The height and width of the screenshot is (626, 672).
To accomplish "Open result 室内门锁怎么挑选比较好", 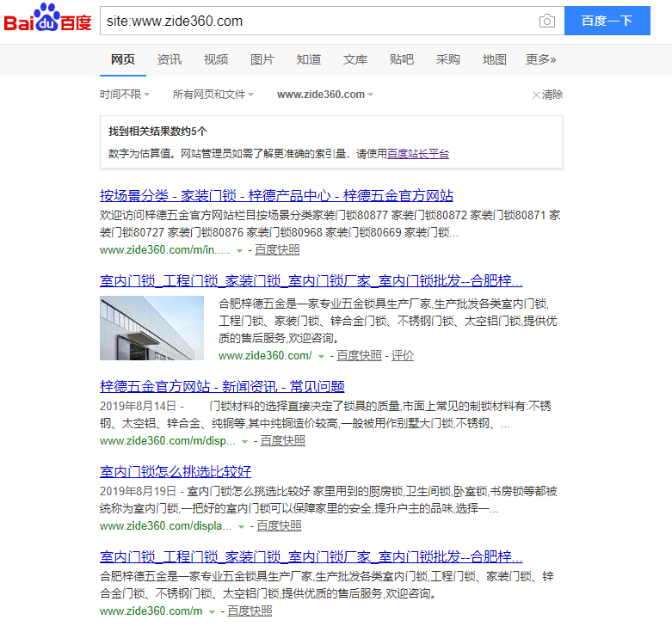I will 176,472.
